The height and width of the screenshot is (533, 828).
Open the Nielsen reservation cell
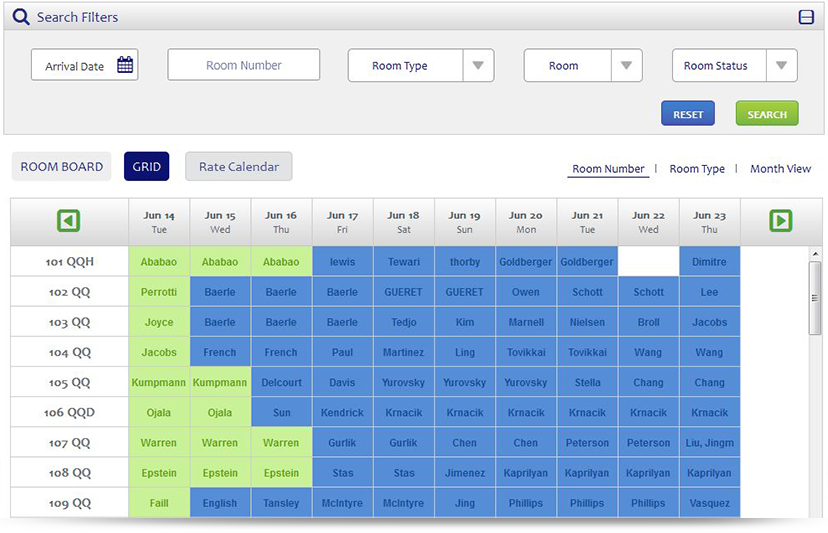point(587,322)
